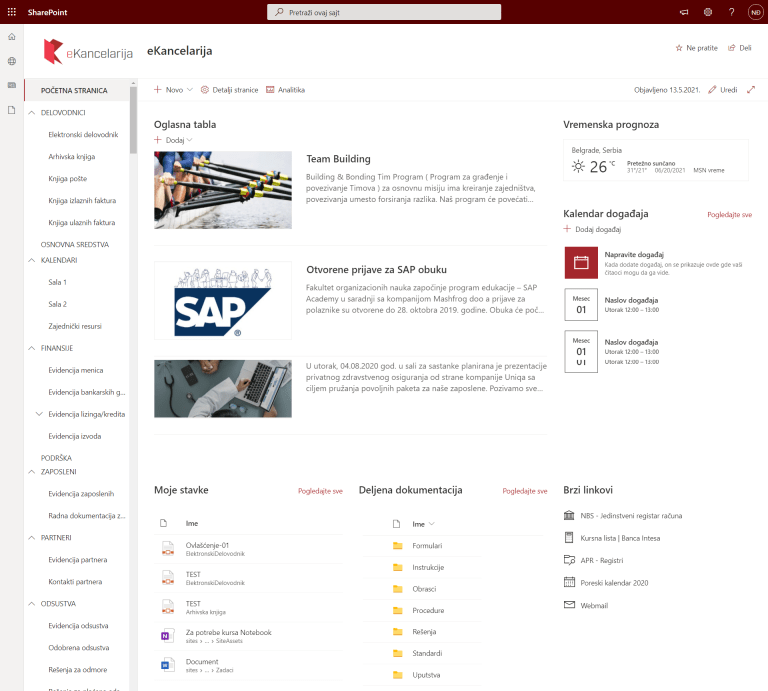Screen dimensions: 768x691
Task: Click the home icon in left rail
Action: [12, 37]
